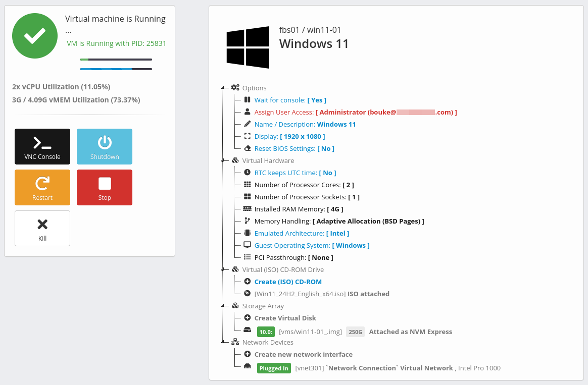The height and width of the screenshot is (385, 588).
Task: Click the Windows logo icon
Action: tap(248, 47)
